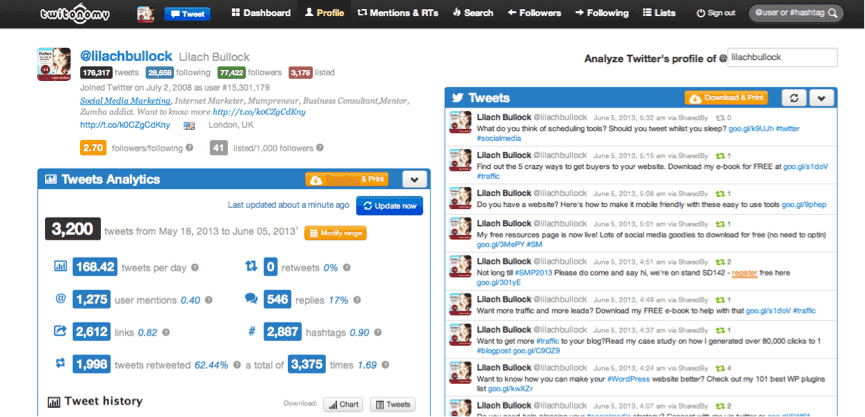Screen dimensions: 865x417
Task: Click the Twitter bird icon in Tweets header
Action: [x=457, y=98]
